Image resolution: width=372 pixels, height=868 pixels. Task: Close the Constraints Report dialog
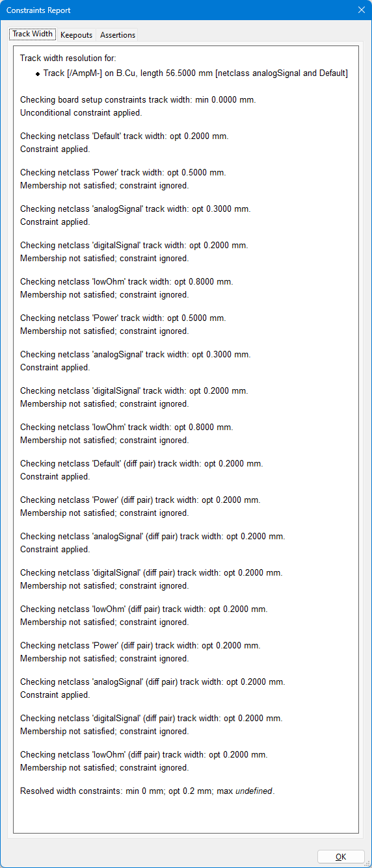(362, 10)
